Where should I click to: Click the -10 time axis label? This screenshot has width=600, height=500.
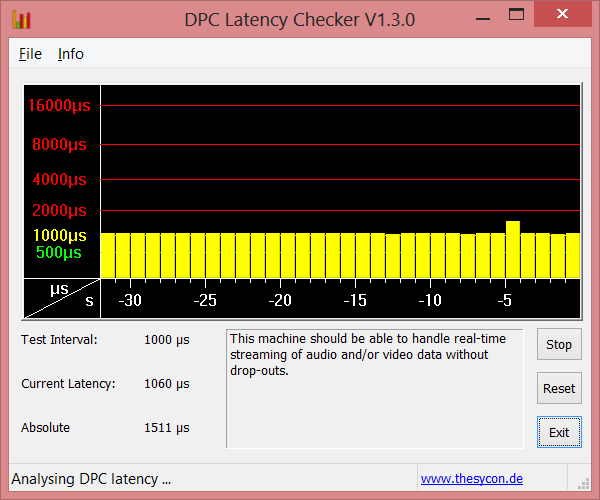pos(430,300)
